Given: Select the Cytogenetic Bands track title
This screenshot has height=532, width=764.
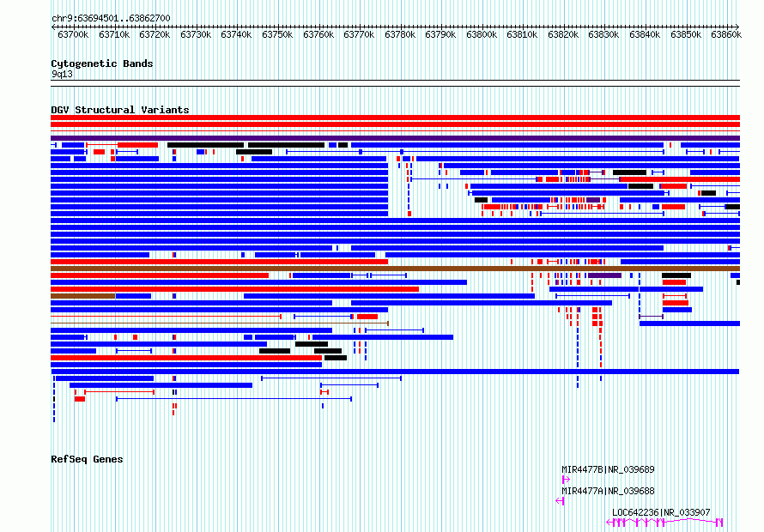Looking at the screenshot, I should 102,63.
